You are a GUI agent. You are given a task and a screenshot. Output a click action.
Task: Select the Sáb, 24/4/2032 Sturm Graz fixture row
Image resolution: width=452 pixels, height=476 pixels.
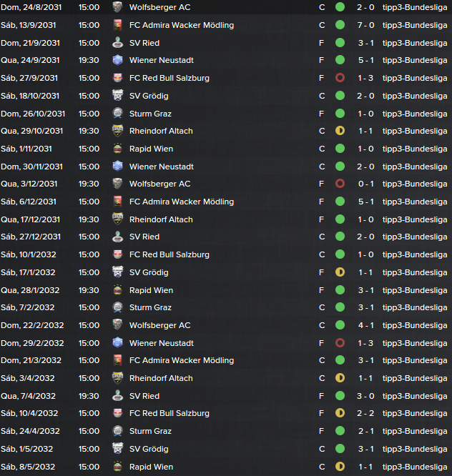coord(226,431)
